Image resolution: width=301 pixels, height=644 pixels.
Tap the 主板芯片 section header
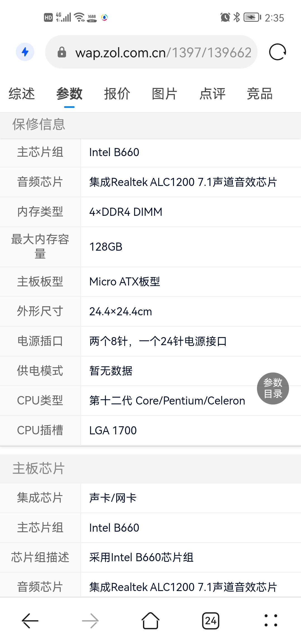tap(39, 468)
